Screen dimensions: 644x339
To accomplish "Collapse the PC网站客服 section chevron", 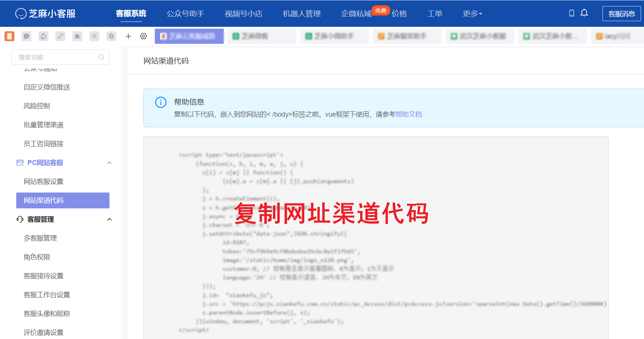I will coord(109,163).
